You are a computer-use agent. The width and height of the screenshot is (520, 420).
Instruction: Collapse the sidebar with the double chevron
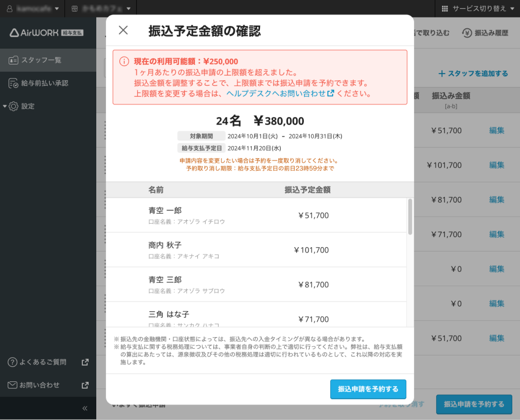click(x=85, y=408)
